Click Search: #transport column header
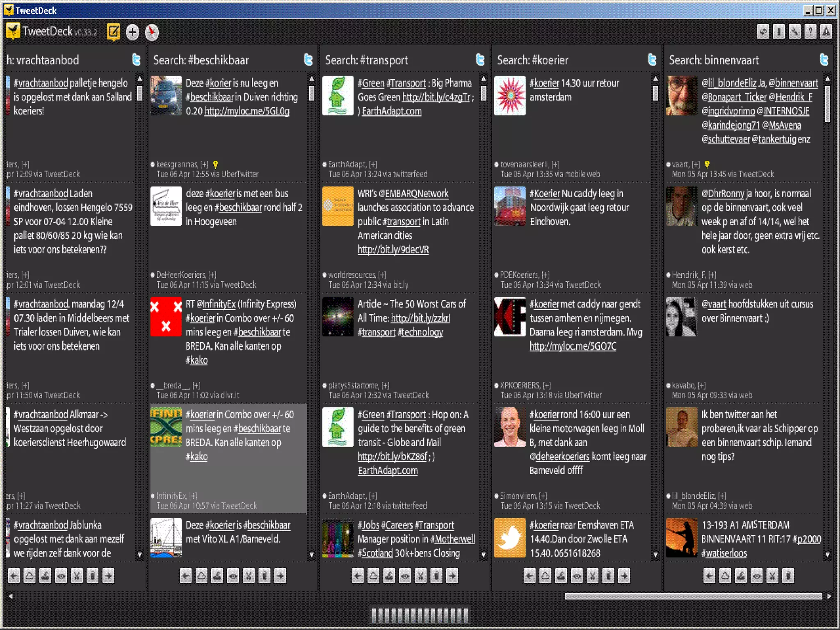 pyautogui.click(x=366, y=60)
